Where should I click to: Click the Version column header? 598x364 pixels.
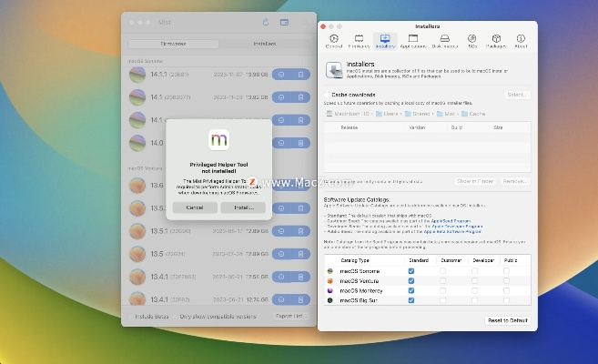(417, 127)
